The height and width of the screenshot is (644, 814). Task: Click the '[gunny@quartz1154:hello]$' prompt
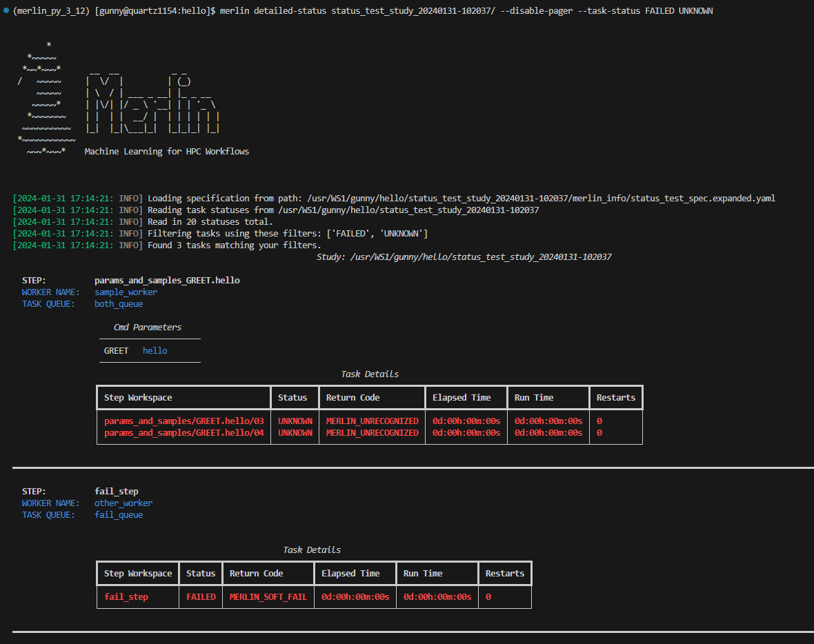click(155, 11)
